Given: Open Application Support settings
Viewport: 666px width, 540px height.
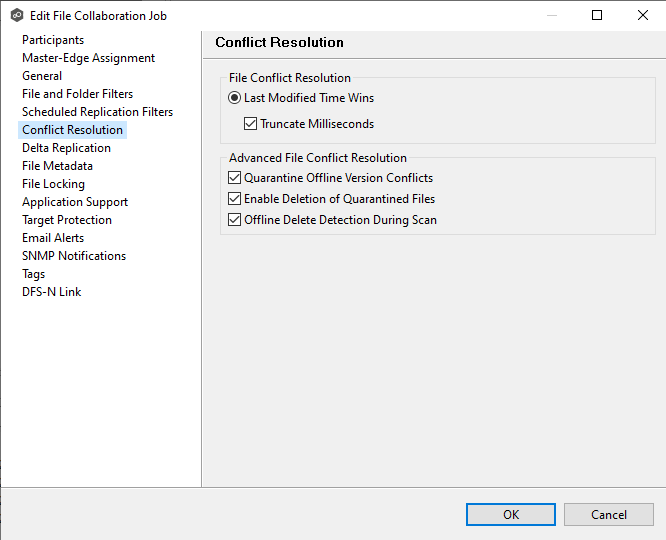Looking at the screenshot, I should tap(75, 202).
